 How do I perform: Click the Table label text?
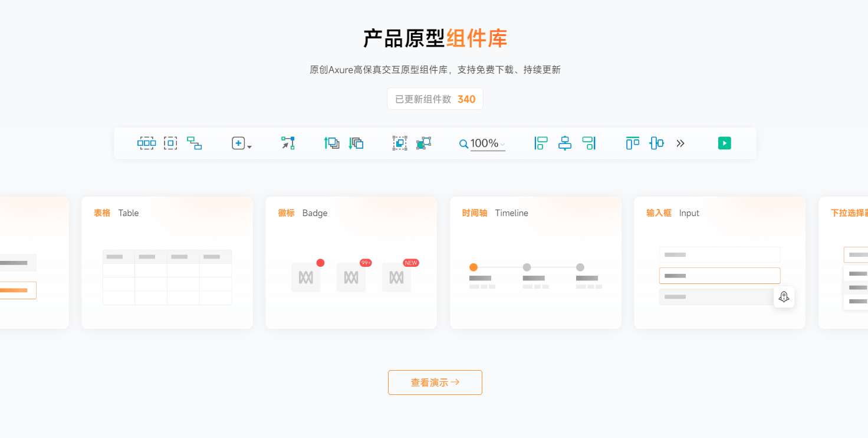coord(129,213)
